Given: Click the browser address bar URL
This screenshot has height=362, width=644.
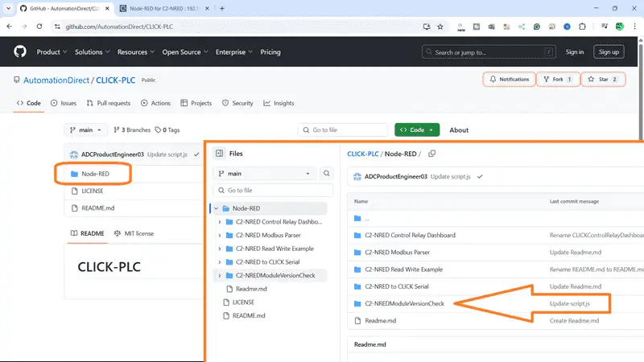Looking at the screenshot, I should click(119, 27).
